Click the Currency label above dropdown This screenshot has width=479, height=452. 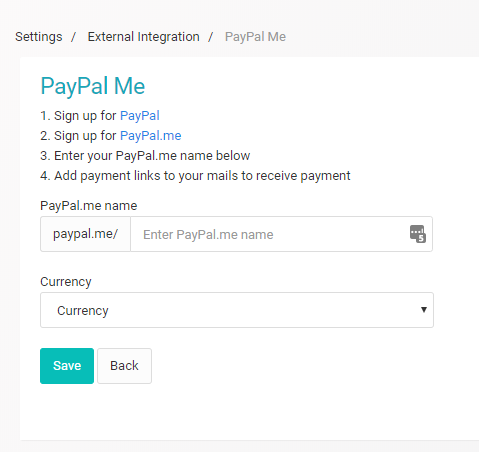pyautogui.click(x=66, y=282)
